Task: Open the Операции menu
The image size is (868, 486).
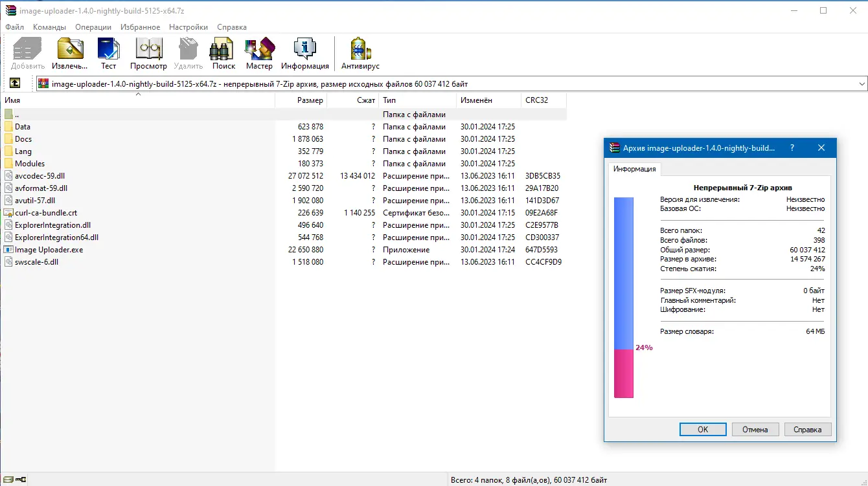Action: click(93, 27)
